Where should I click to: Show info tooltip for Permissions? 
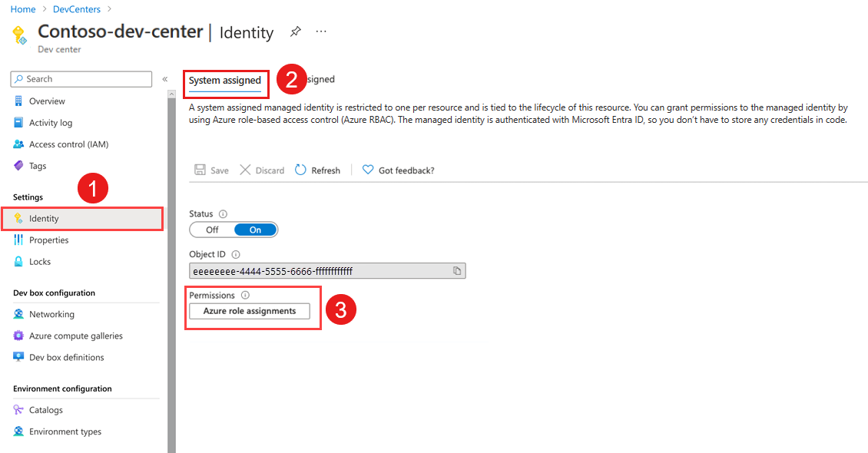pyautogui.click(x=245, y=296)
